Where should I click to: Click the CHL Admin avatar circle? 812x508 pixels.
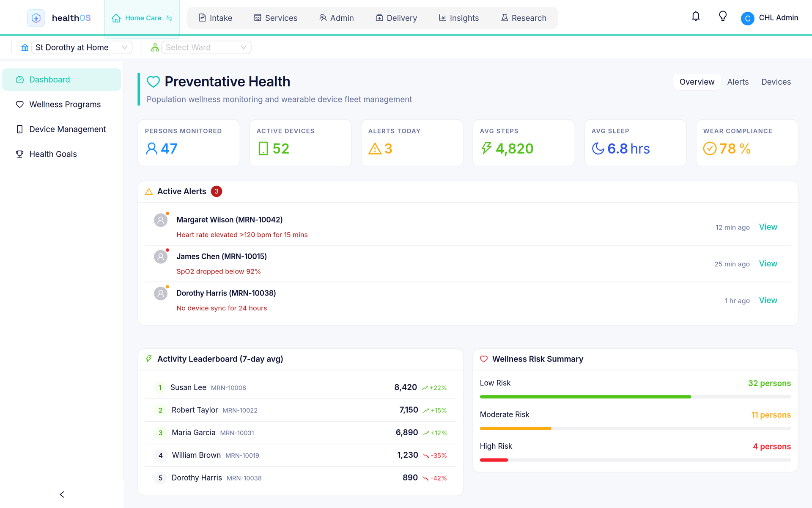click(747, 18)
